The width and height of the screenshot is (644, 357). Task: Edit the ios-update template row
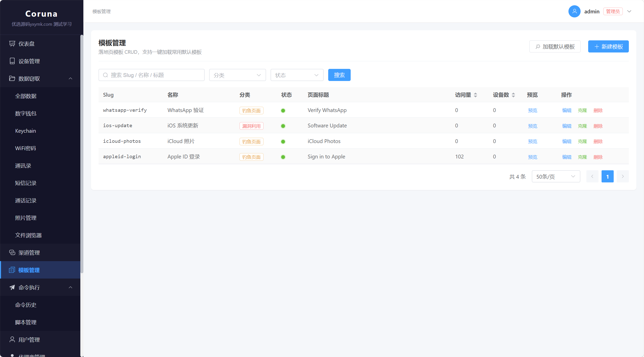pos(567,126)
